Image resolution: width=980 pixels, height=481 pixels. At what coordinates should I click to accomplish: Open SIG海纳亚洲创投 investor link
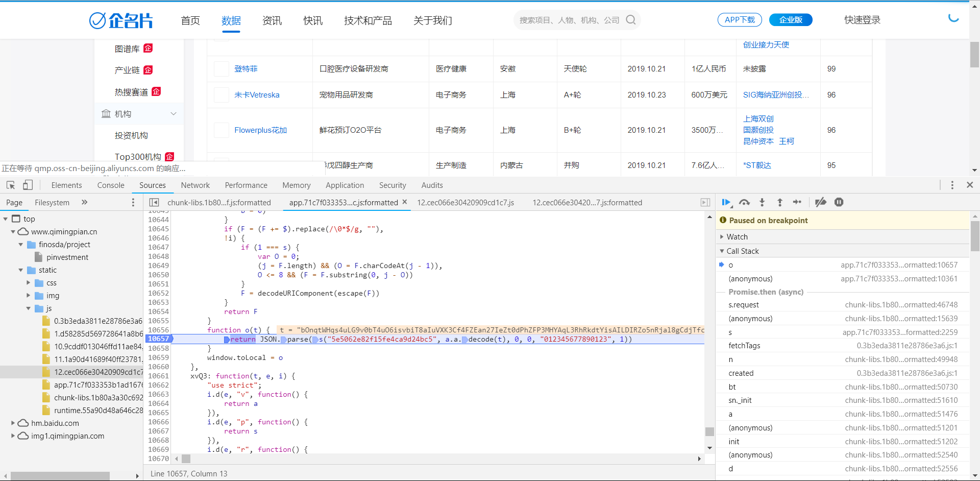776,95
